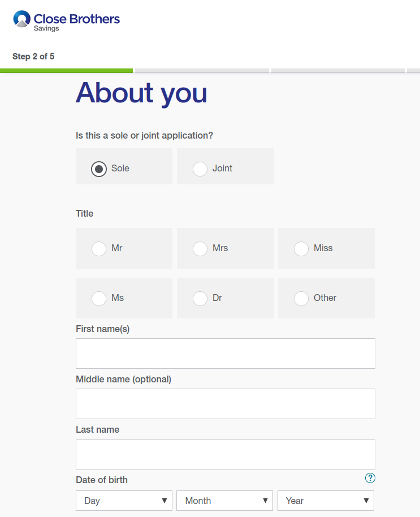Screen dimensions: 420x517
Task: Select Ms as the title
Action: pyautogui.click(x=99, y=298)
